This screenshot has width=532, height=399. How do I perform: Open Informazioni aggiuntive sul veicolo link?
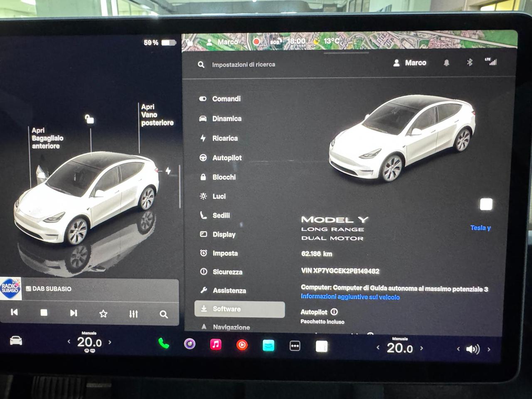pos(350,297)
